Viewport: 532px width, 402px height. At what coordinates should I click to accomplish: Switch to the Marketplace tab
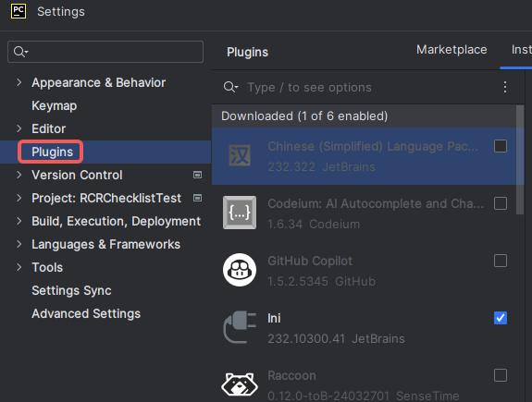452,50
